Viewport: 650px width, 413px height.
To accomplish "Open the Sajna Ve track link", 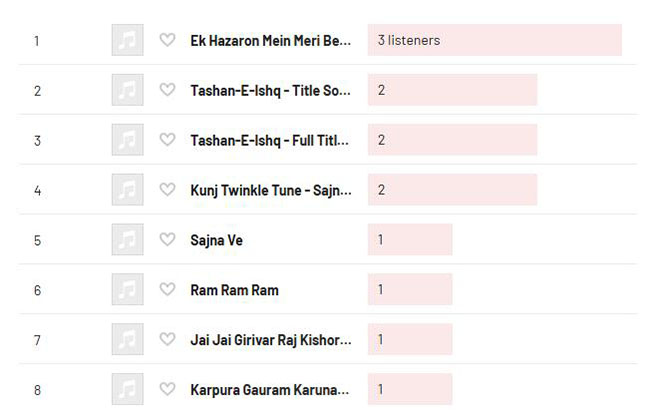I will (216, 240).
